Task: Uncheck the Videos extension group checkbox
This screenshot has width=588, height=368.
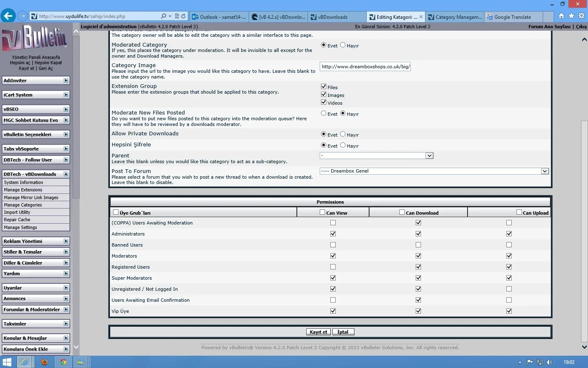Action: 323,102
